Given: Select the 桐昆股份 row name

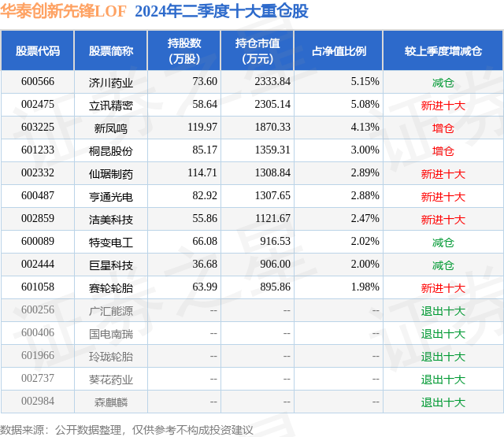Looking at the screenshot, I should 111,151.
